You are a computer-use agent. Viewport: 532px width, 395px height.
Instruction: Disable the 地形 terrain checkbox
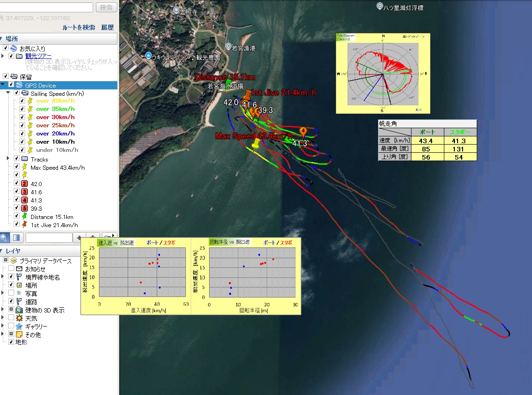(11, 342)
